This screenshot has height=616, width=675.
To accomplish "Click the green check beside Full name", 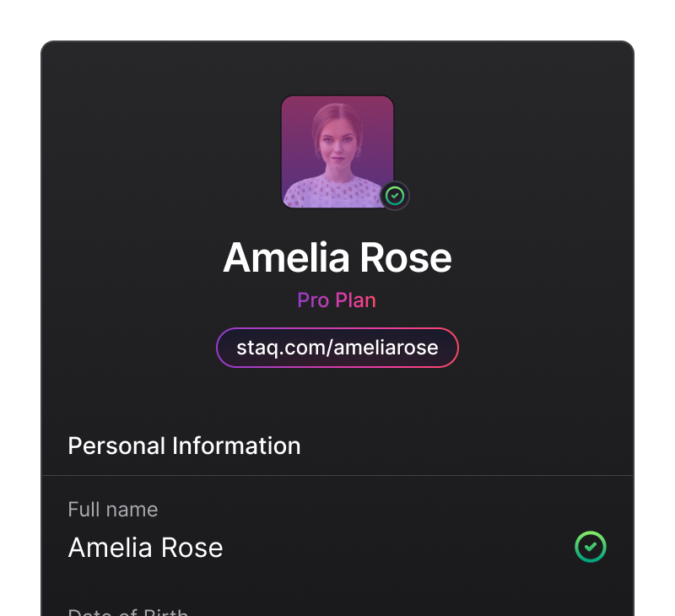I will [591, 547].
